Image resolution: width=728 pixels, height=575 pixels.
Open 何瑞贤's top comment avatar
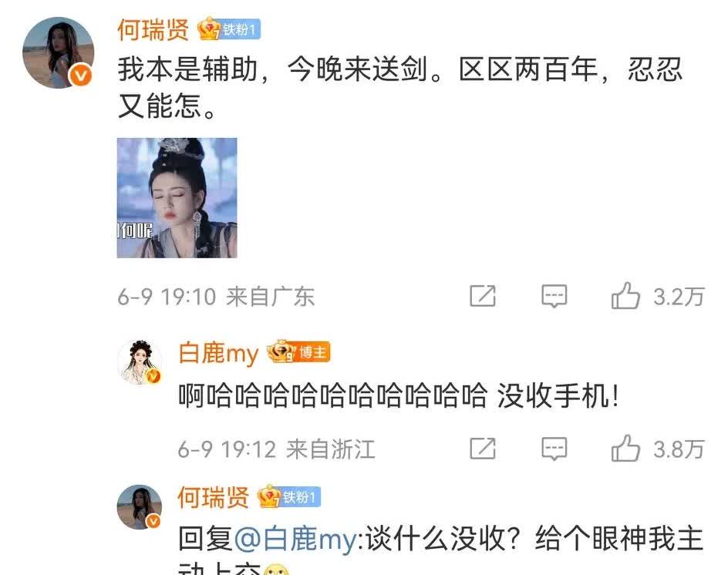[59, 53]
